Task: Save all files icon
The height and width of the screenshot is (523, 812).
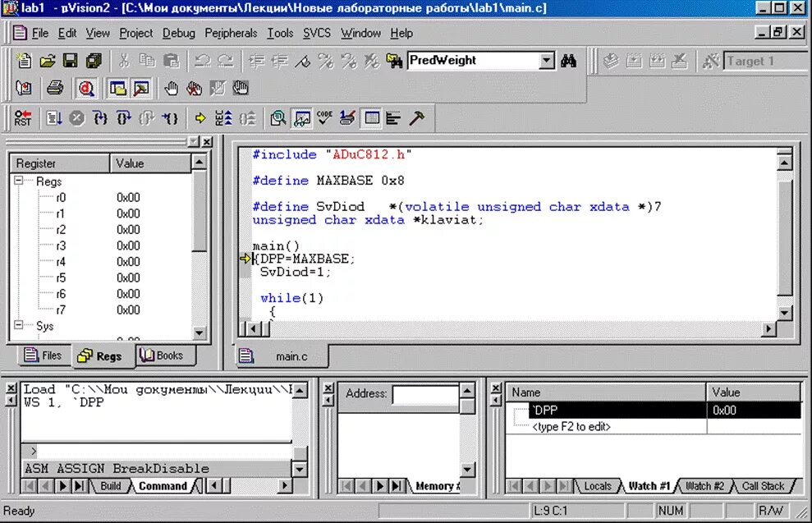Action: (94, 61)
